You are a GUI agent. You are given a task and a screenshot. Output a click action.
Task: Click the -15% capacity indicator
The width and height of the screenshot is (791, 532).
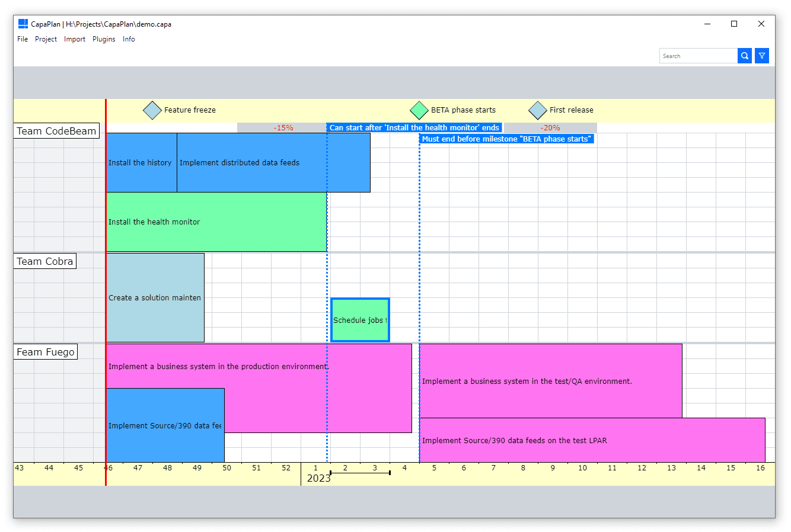(282, 127)
